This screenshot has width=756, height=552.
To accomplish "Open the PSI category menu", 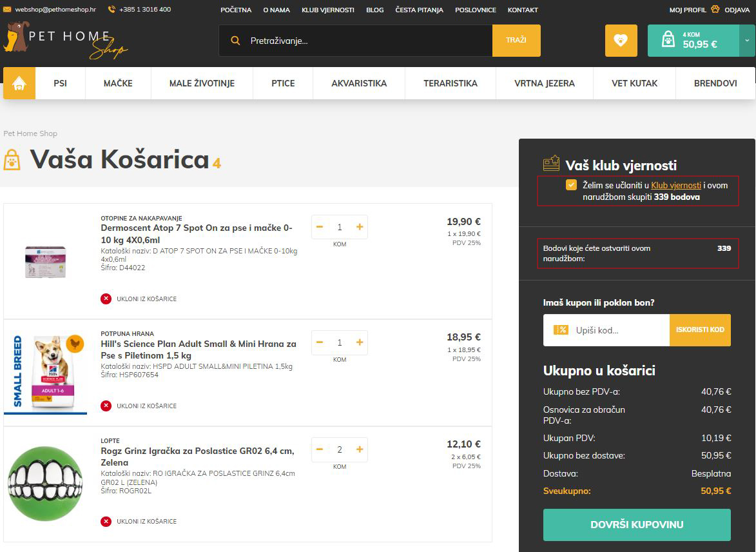I will [61, 83].
